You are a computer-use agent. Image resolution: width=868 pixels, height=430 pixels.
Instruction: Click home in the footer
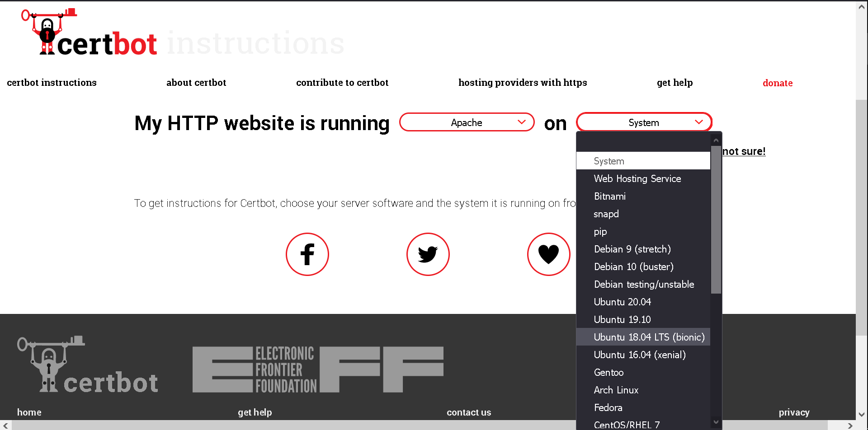click(29, 412)
